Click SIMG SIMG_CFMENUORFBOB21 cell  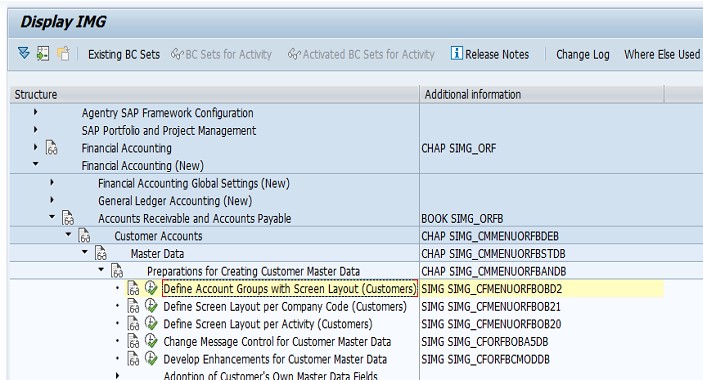click(491, 307)
